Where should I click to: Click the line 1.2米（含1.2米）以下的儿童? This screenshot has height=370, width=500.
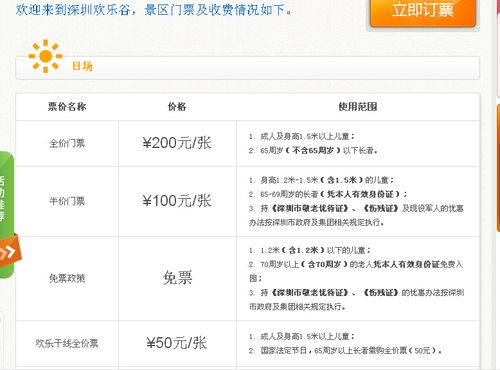pos(310,250)
